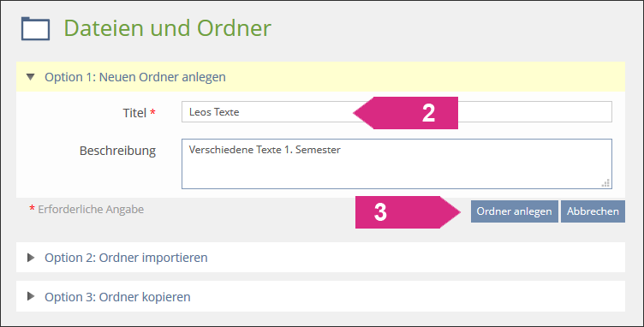Click the Titel field label

tap(134, 113)
